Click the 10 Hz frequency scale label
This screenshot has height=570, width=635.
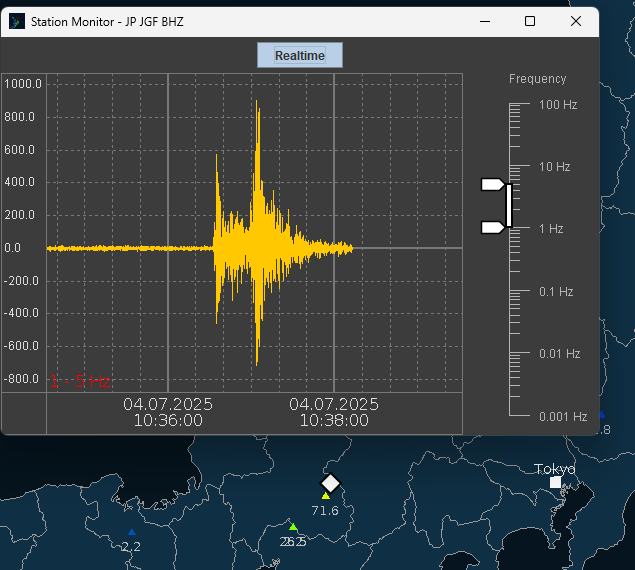[554, 167]
